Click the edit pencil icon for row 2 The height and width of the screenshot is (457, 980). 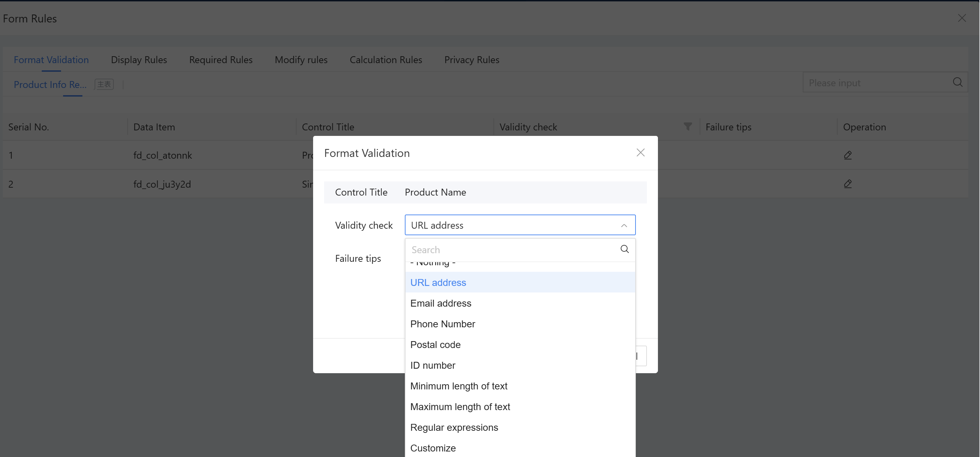click(x=848, y=184)
